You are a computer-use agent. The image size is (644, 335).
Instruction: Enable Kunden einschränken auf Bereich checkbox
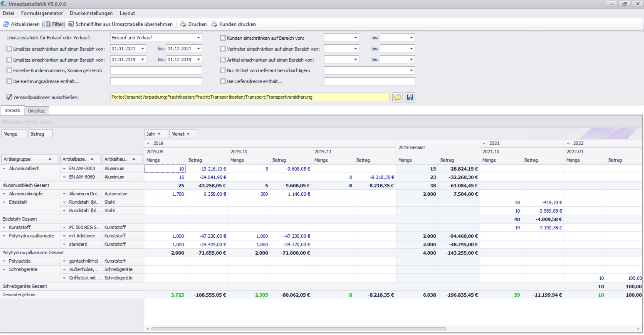pos(223,38)
